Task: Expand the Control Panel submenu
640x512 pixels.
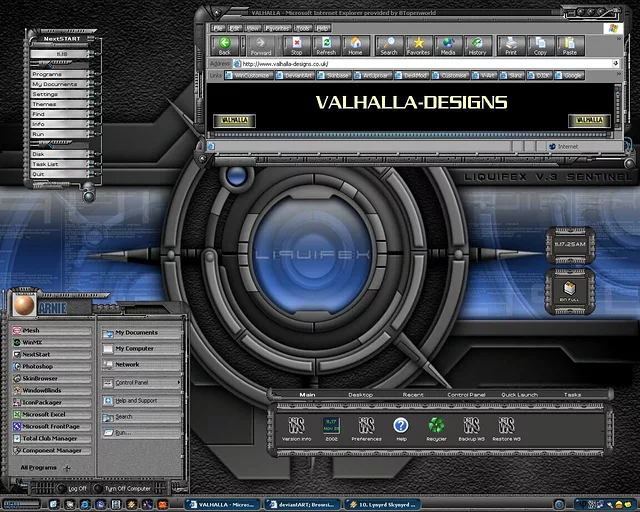Action: pyautogui.click(x=141, y=383)
